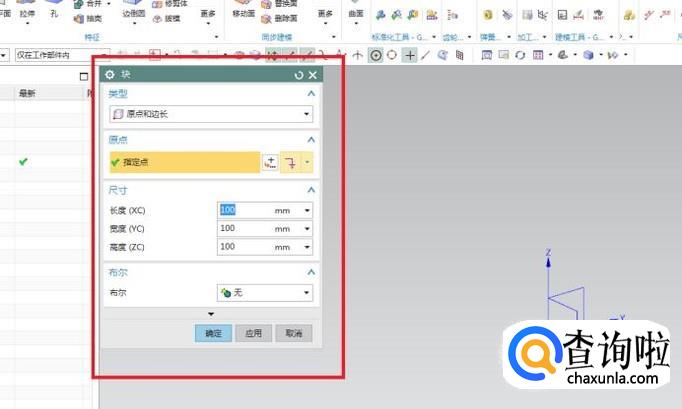Open the 宽度 (YC) unit dropdown arrow

[307, 229]
